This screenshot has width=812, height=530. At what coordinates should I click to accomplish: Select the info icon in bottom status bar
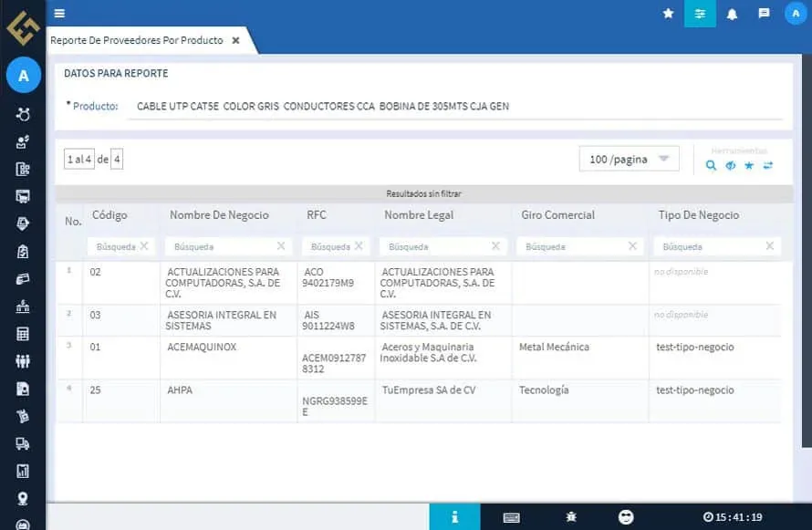[455, 516]
